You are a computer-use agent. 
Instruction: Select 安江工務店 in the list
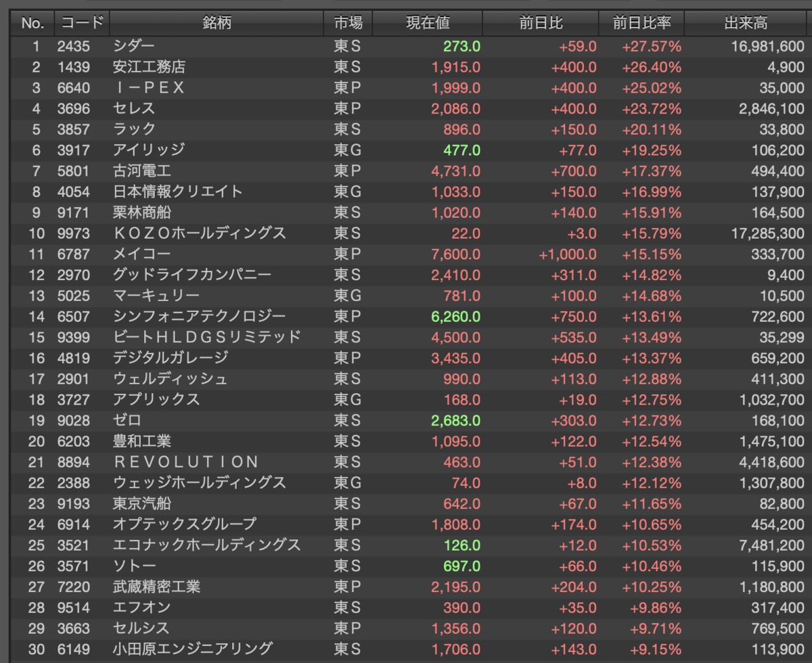[x=149, y=67]
